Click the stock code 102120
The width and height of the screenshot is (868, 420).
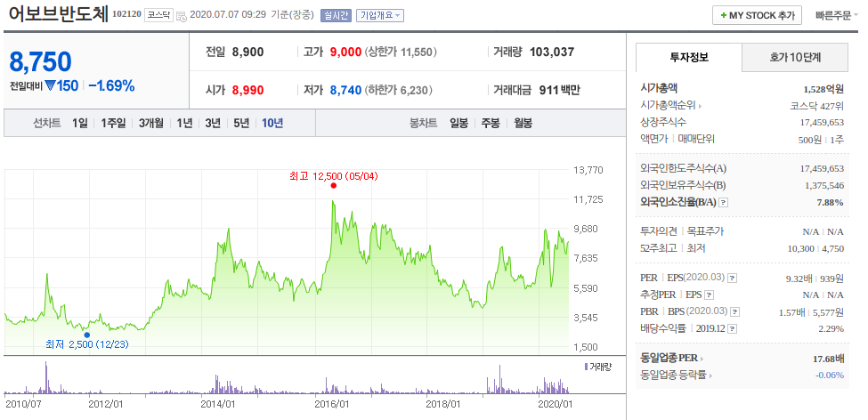point(126,14)
